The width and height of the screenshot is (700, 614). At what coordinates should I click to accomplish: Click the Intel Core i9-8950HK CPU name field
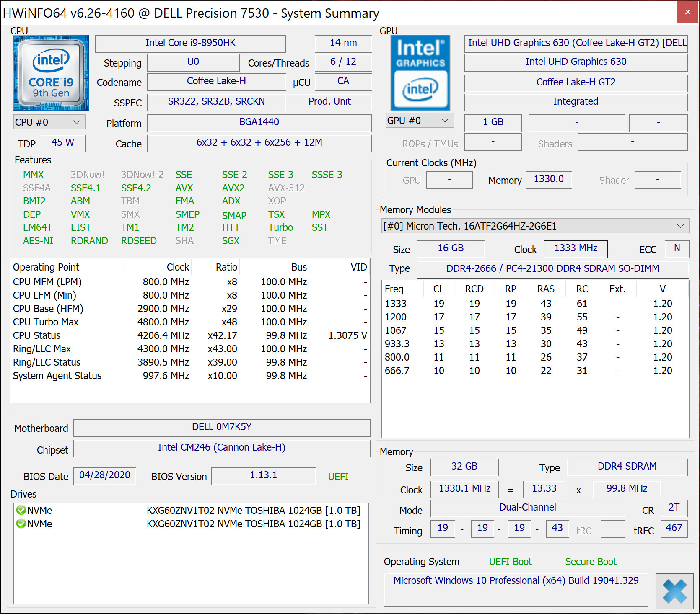(190, 43)
